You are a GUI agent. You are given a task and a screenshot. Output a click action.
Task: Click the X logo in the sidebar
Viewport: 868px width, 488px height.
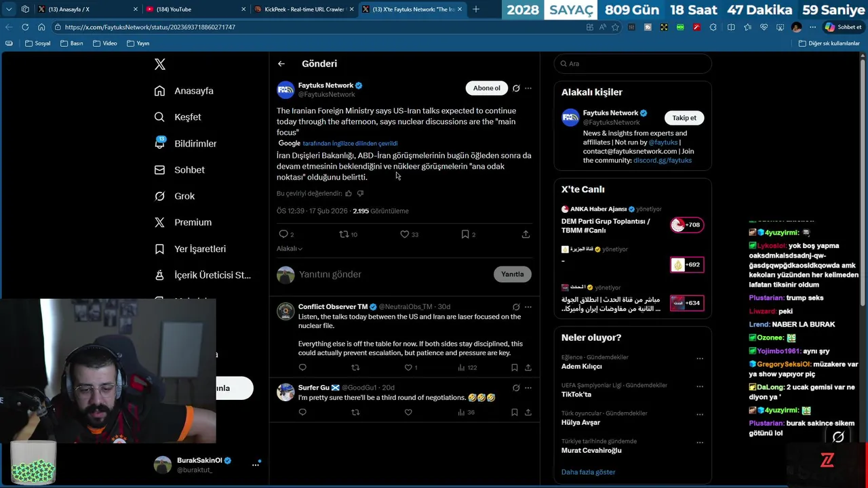pyautogui.click(x=160, y=64)
